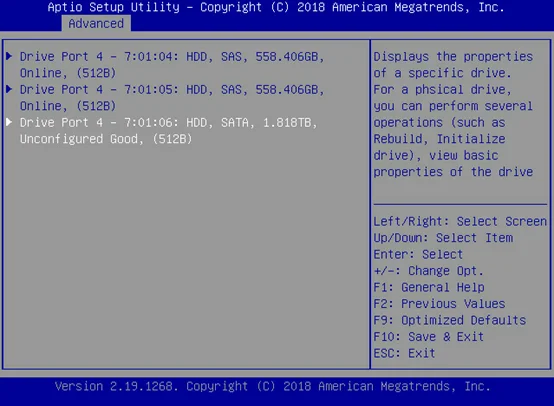
Task: Click 'Online, (512B)' under drive 7:01:05
Action: point(67,106)
